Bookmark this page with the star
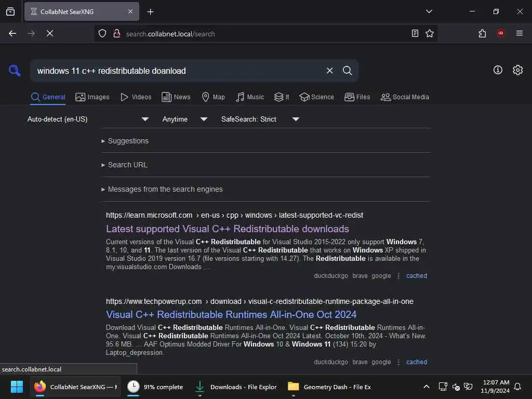Viewport: 532px width, 399px height. pyautogui.click(x=430, y=33)
